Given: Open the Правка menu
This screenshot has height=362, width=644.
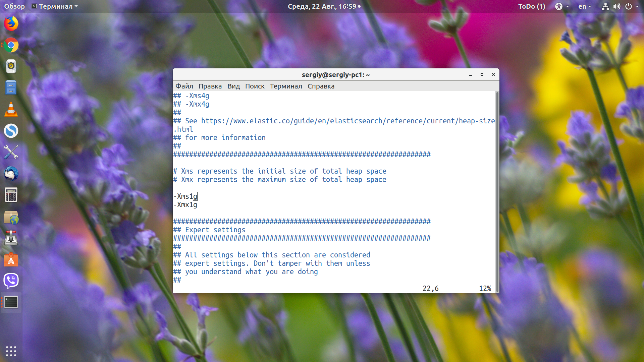Looking at the screenshot, I should click(x=210, y=86).
